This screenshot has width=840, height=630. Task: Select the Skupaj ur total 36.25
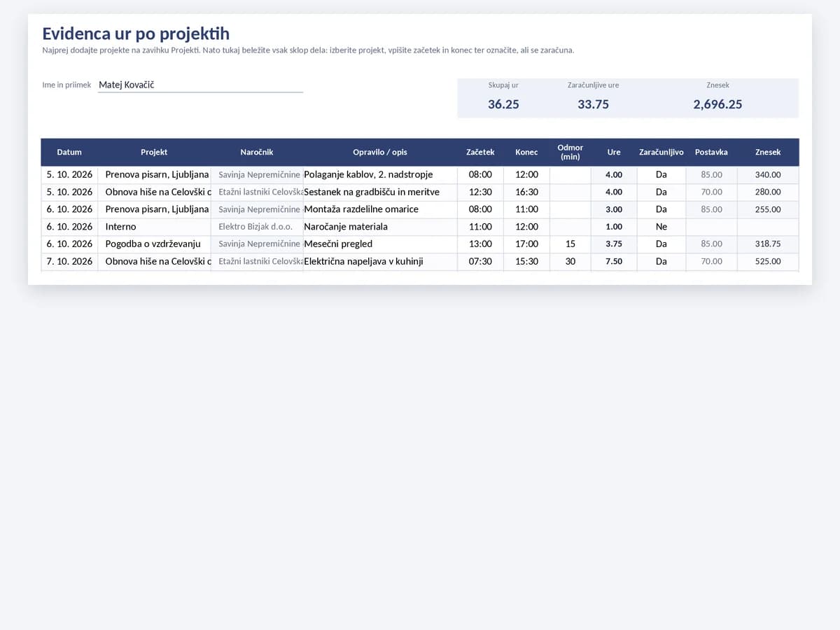(503, 104)
